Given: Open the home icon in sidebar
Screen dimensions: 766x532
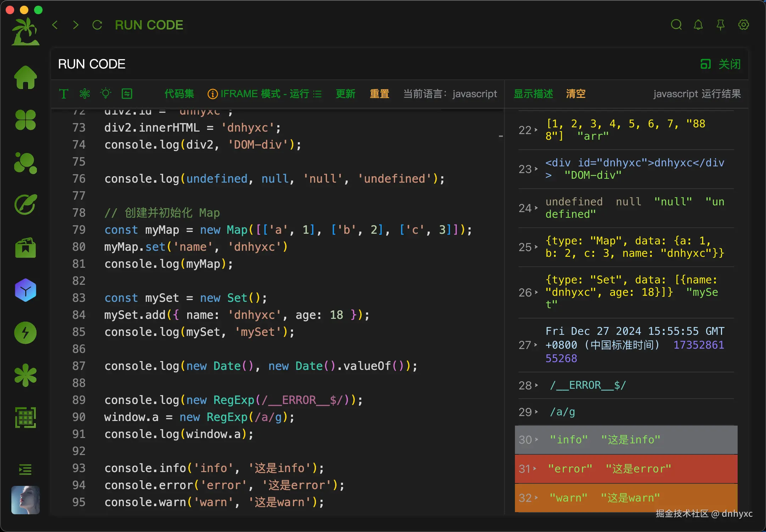Looking at the screenshot, I should coord(25,77).
